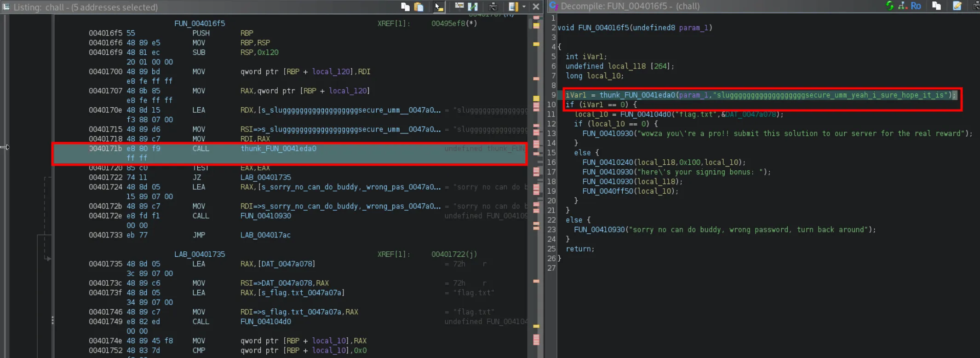Open the listing fields editor icon
980x358 pixels.
459,6
